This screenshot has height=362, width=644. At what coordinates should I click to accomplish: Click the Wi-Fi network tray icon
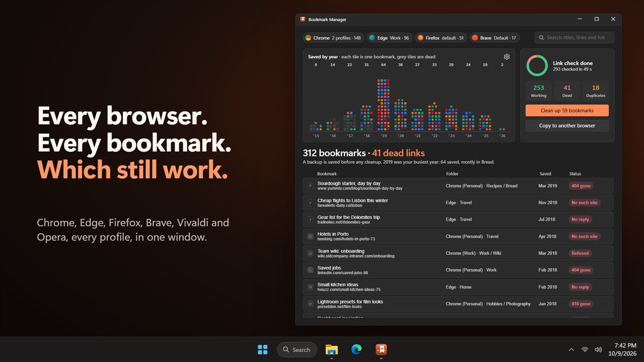(x=585, y=349)
